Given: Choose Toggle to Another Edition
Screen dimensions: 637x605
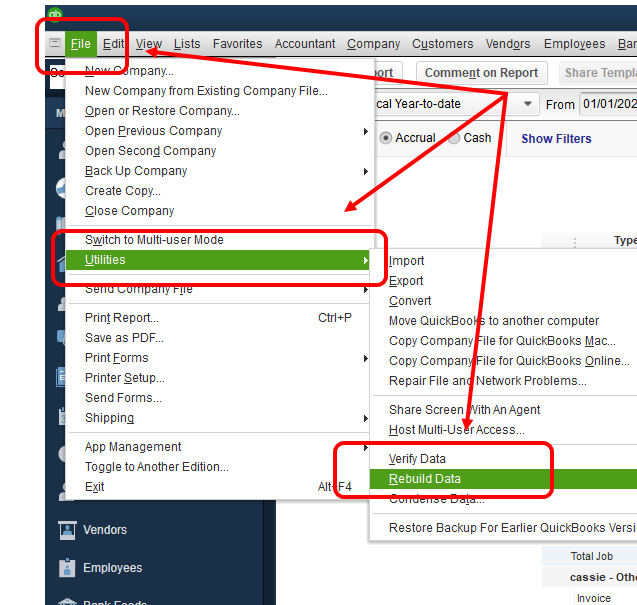Looking at the screenshot, I should click(x=219, y=467).
